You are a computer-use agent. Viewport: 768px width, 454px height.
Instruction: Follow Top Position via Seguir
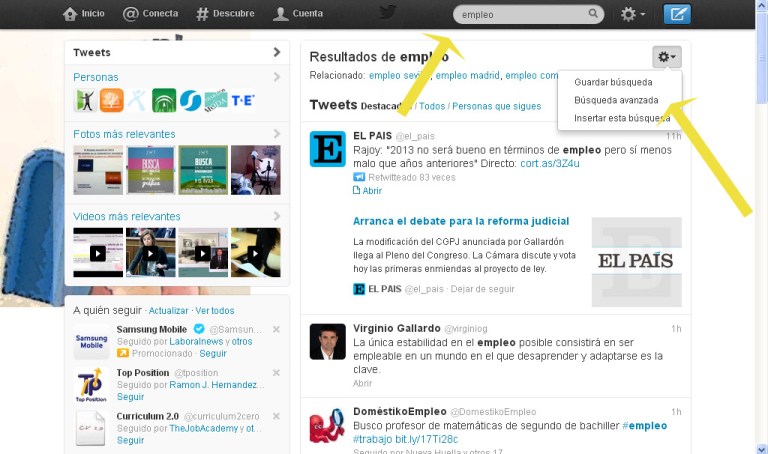pyautogui.click(x=130, y=397)
